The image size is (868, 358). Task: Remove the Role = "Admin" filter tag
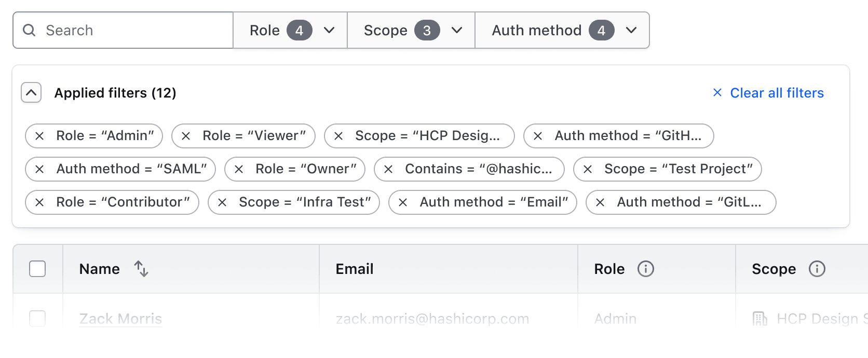click(x=39, y=136)
